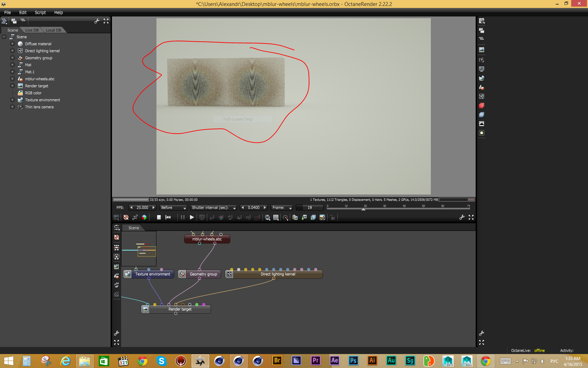This screenshot has width=588, height=368.
Task: Select the Geometry group node in graph
Action: click(199, 274)
